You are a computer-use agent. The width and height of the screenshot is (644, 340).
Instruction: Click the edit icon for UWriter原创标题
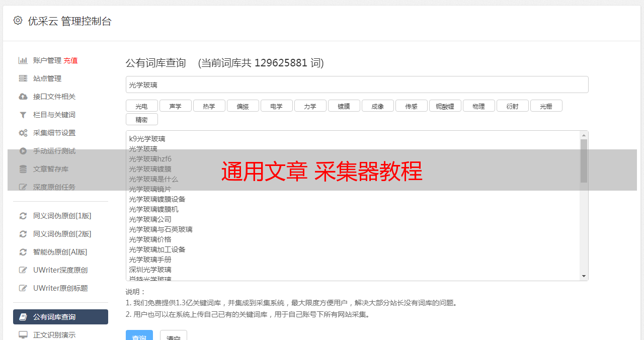tap(23, 288)
